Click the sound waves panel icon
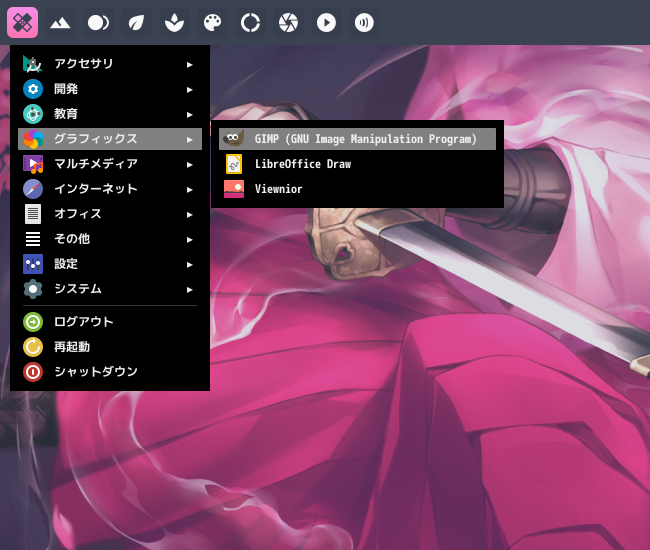650x550 pixels. (364, 22)
